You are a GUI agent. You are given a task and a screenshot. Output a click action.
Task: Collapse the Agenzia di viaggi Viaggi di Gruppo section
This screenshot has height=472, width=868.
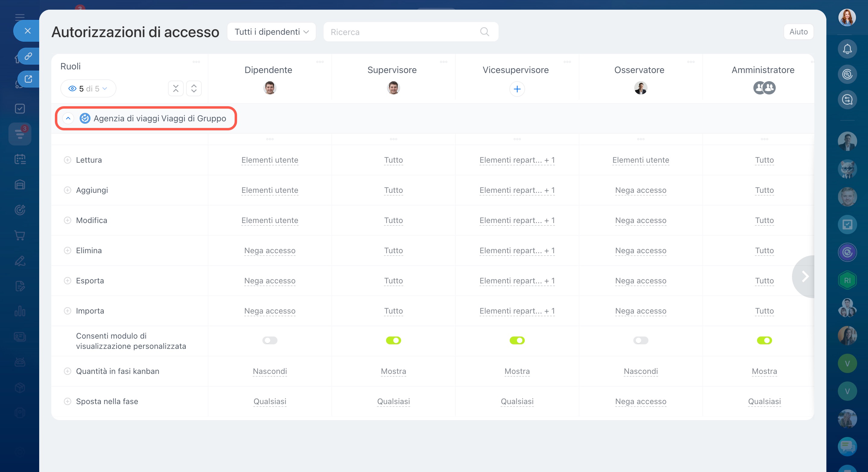68,118
